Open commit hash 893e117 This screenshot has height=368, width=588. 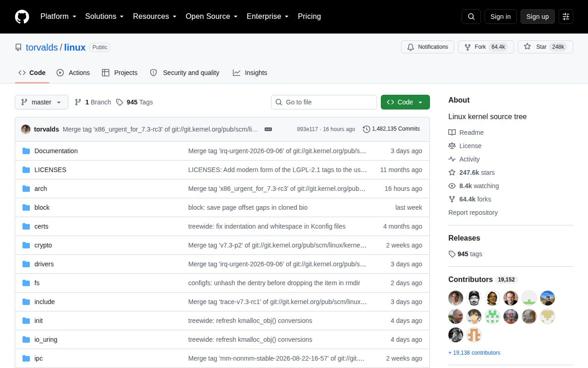point(307,129)
